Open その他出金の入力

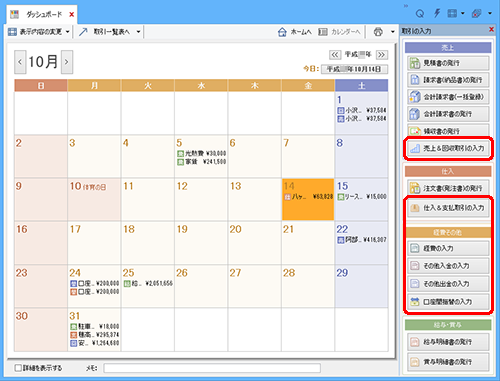pyautogui.click(x=448, y=284)
